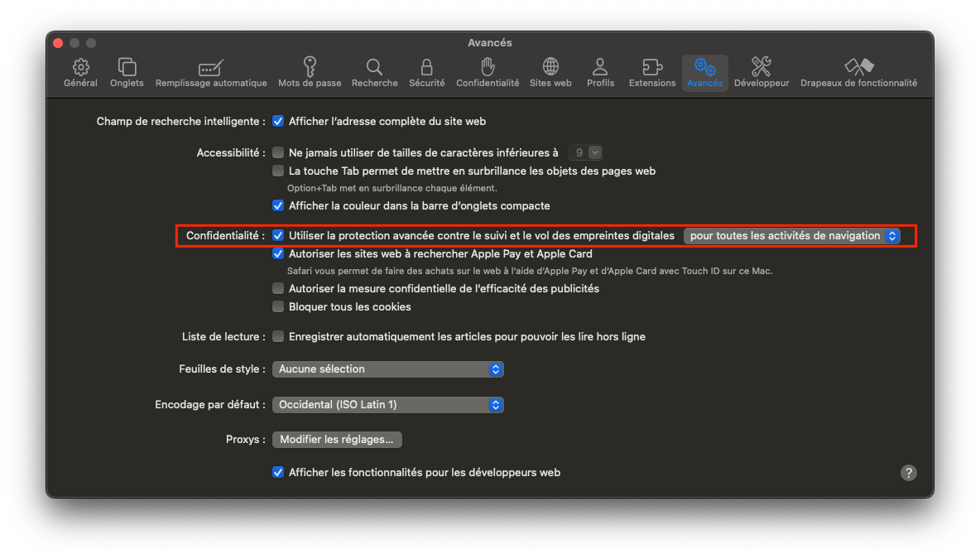Uncheck color in compact tab bar
Screen dimensions: 980x559
coord(278,205)
